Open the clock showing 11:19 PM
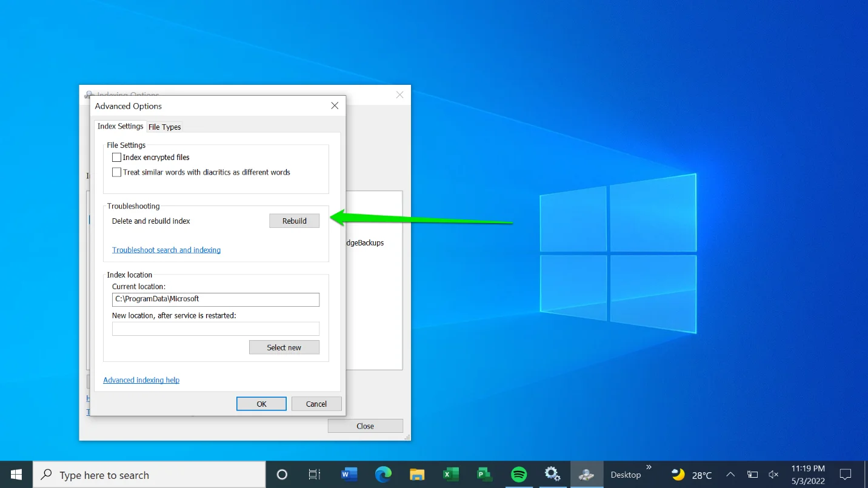The height and width of the screenshot is (488, 868). [808, 475]
